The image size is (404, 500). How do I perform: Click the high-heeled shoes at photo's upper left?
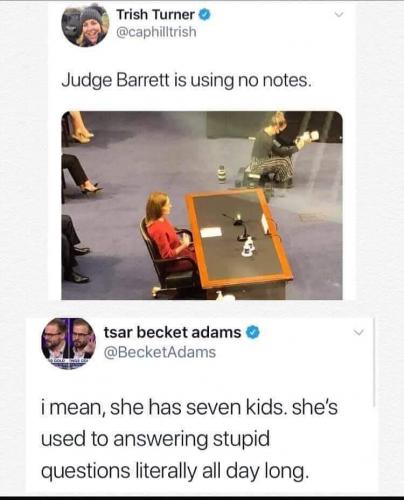pyautogui.click(x=82, y=135)
